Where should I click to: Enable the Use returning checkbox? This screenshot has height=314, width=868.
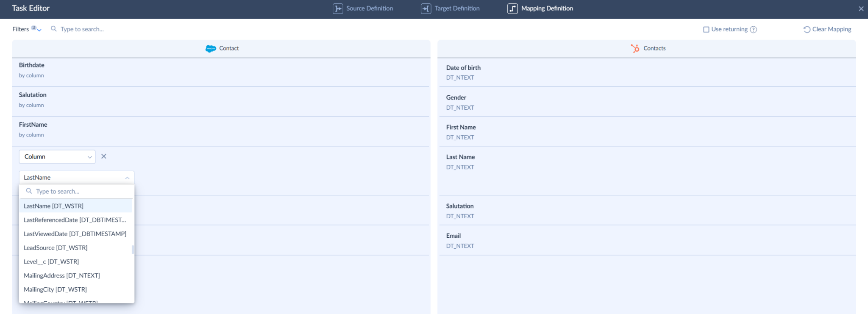(706, 30)
